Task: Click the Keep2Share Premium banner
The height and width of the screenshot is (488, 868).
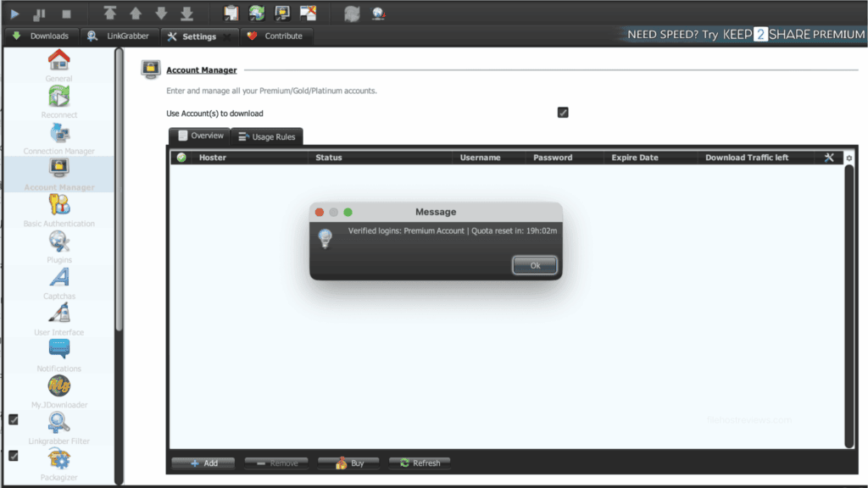Action: pyautogui.click(x=744, y=34)
